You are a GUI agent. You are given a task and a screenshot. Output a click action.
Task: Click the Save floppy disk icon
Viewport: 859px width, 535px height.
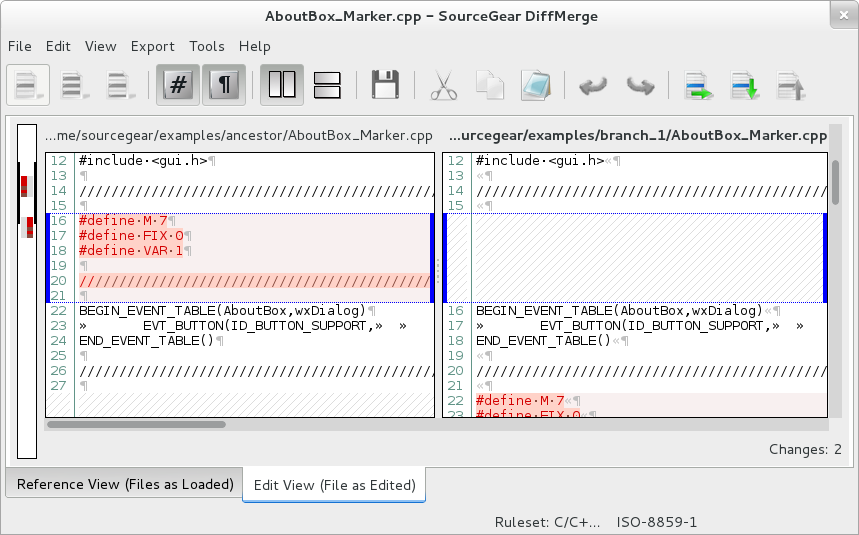[385, 86]
